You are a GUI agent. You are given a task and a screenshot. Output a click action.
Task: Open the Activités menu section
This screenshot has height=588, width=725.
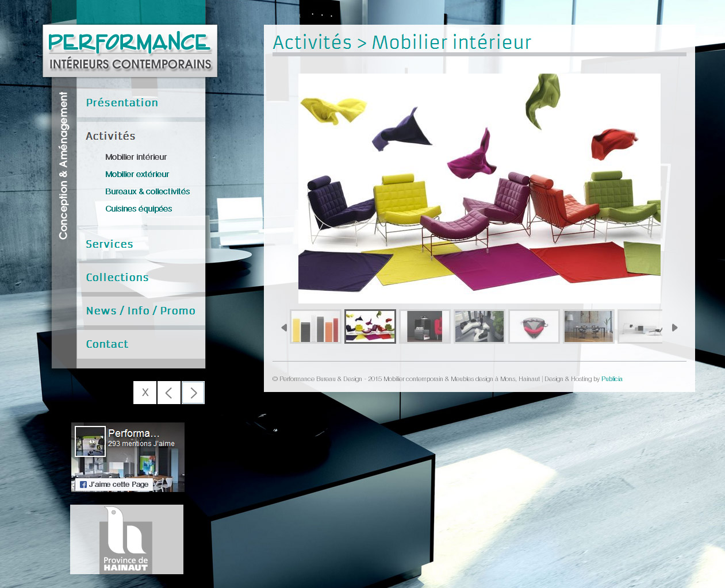point(110,136)
